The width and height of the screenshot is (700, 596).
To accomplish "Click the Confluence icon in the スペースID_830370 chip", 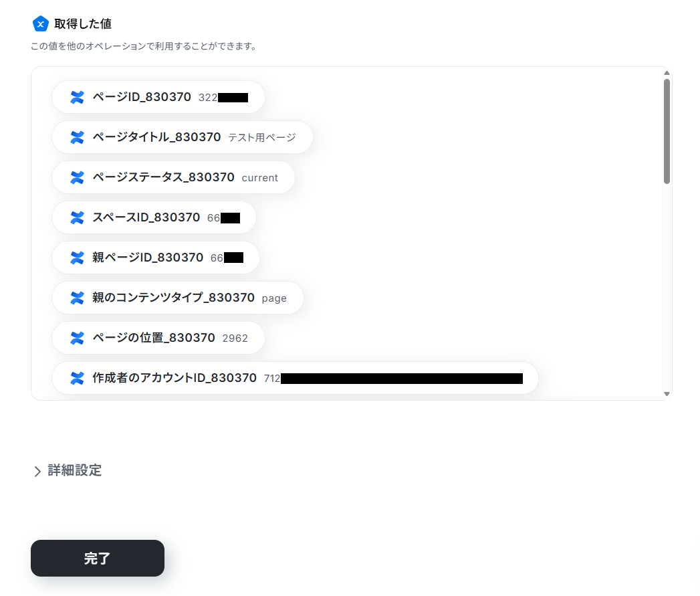I will pos(78,217).
